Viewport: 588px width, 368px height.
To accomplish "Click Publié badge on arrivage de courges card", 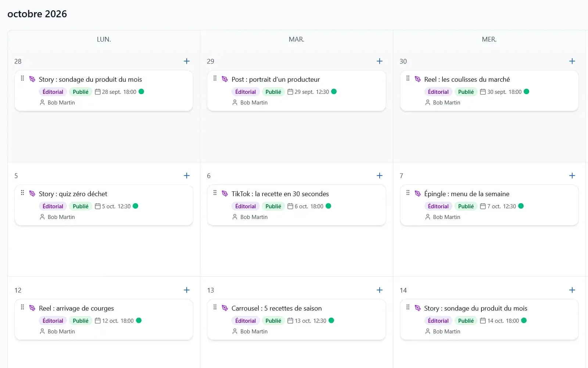I will click(x=80, y=321).
